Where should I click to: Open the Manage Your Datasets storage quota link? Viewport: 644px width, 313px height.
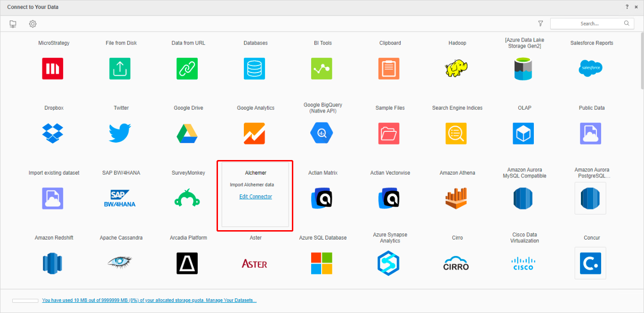pyautogui.click(x=149, y=300)
